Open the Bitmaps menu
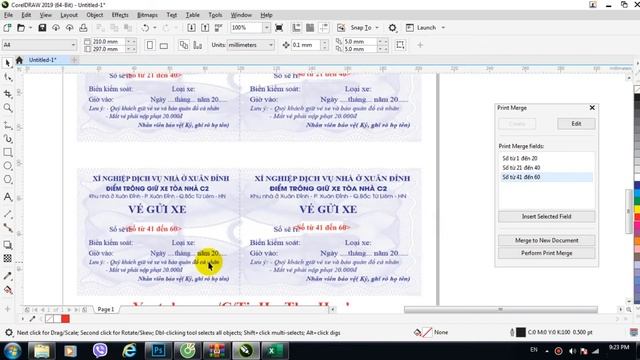Image resolution: width=640 pixels, height=360 pixels. 147,15
